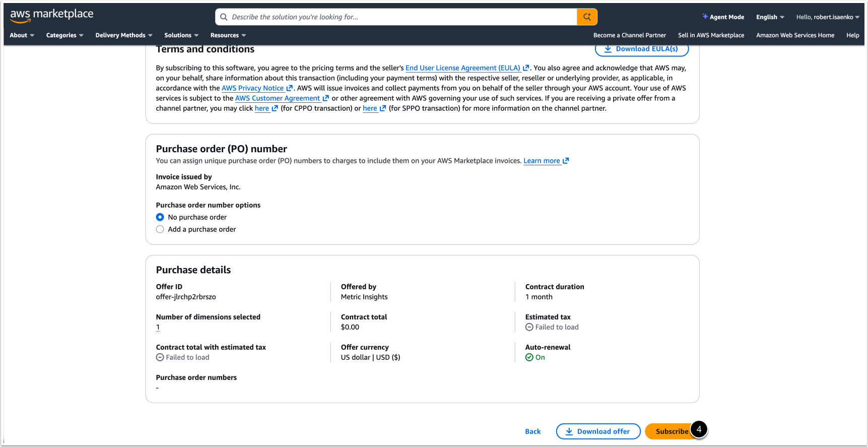Open the Solutions menu
Image resolution: width=868 pixels, height=447 pixels.
pos(181,35)
